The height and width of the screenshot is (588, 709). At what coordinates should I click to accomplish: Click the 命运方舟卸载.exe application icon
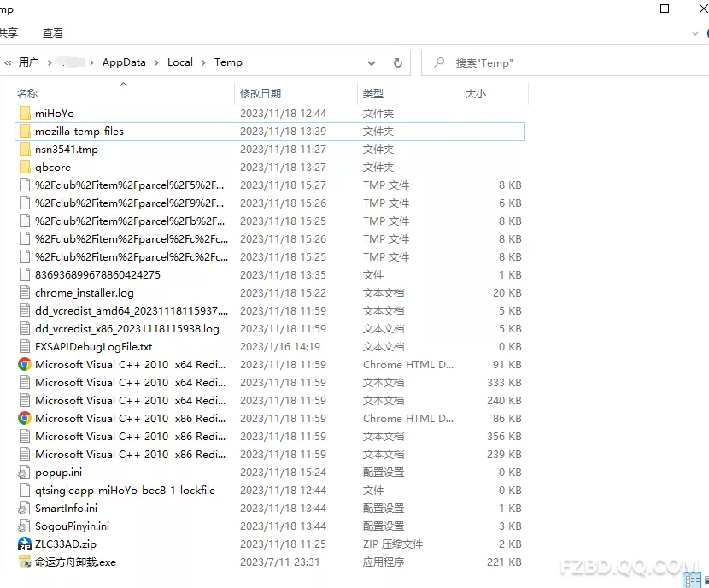point(25,562)
